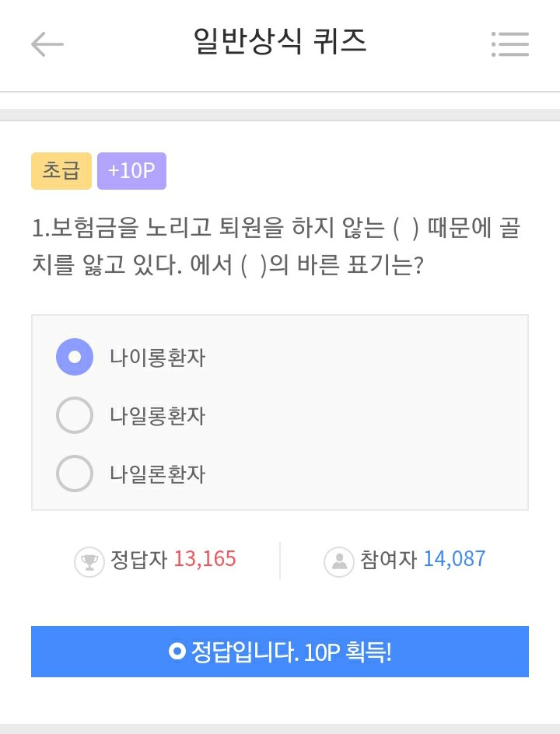Viewport: 560px width, 734px height.
Task: Open the quiz list menu icon
Action: tap(510, 44)
